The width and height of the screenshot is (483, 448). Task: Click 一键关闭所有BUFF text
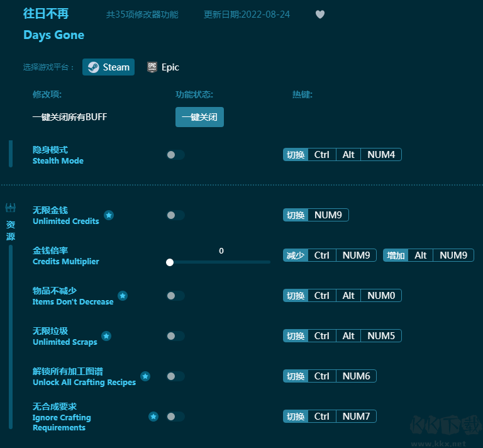coord(70,117)
